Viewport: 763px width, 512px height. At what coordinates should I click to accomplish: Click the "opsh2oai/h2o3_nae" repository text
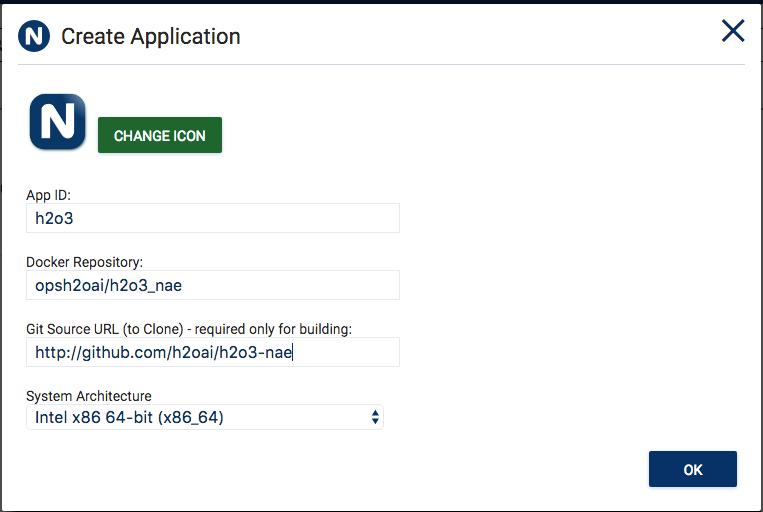click(108, 285)
